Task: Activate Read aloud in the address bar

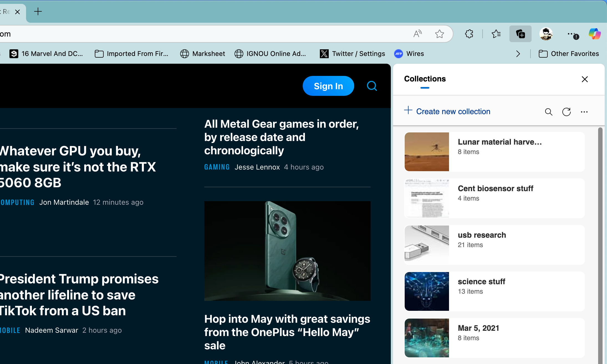Action: (x=418, y=34)
